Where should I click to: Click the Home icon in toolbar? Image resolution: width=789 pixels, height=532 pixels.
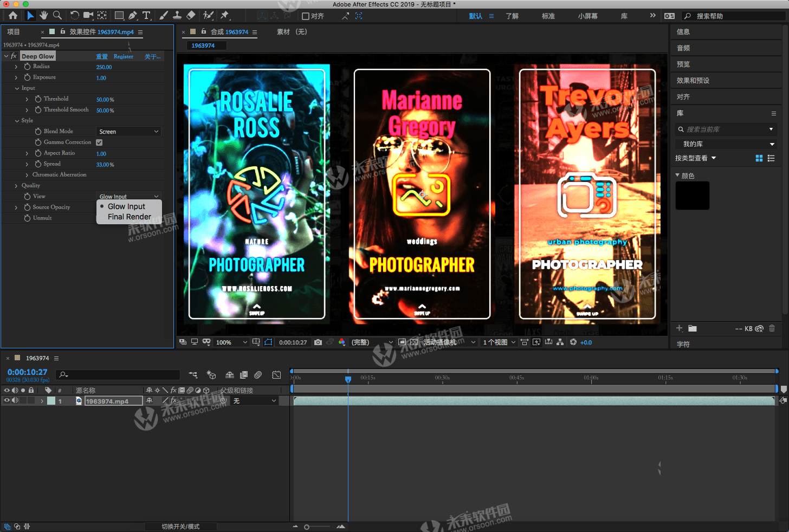(13, 16)
